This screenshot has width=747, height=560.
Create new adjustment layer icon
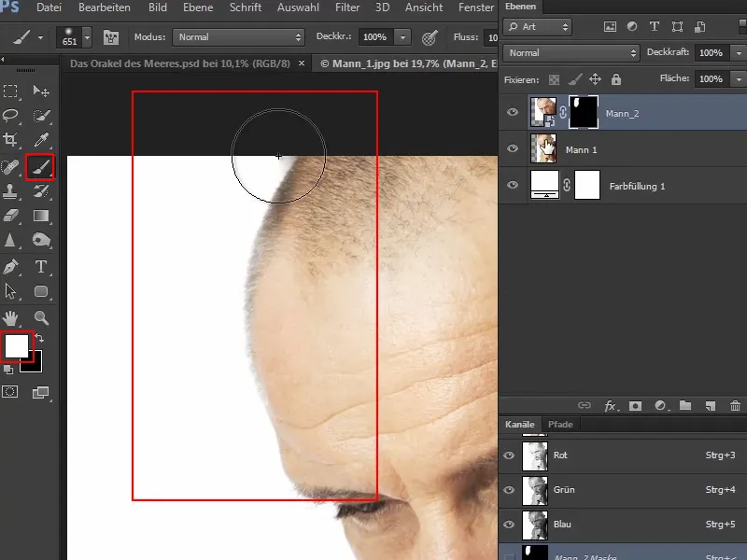pyautogui.click(x=660, y=406)
